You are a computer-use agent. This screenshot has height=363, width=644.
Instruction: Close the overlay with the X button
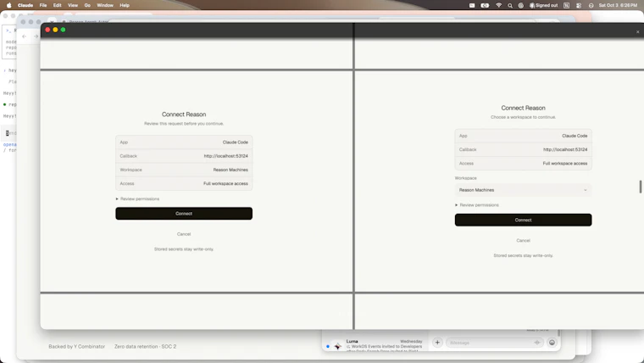coord(637,31)
